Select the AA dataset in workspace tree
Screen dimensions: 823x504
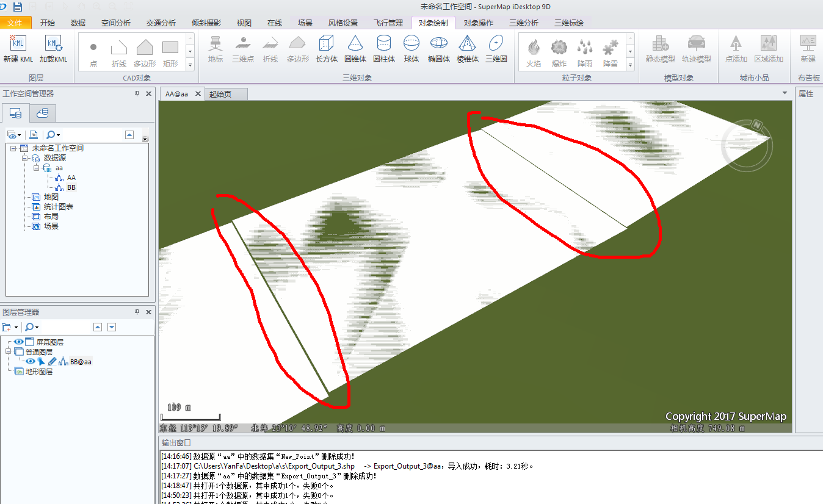coord(71,178)
